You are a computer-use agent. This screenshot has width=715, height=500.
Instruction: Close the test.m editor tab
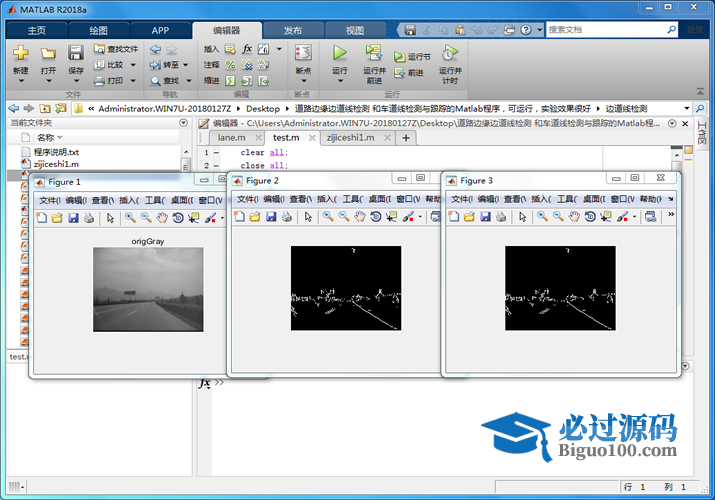pos(312,138)
